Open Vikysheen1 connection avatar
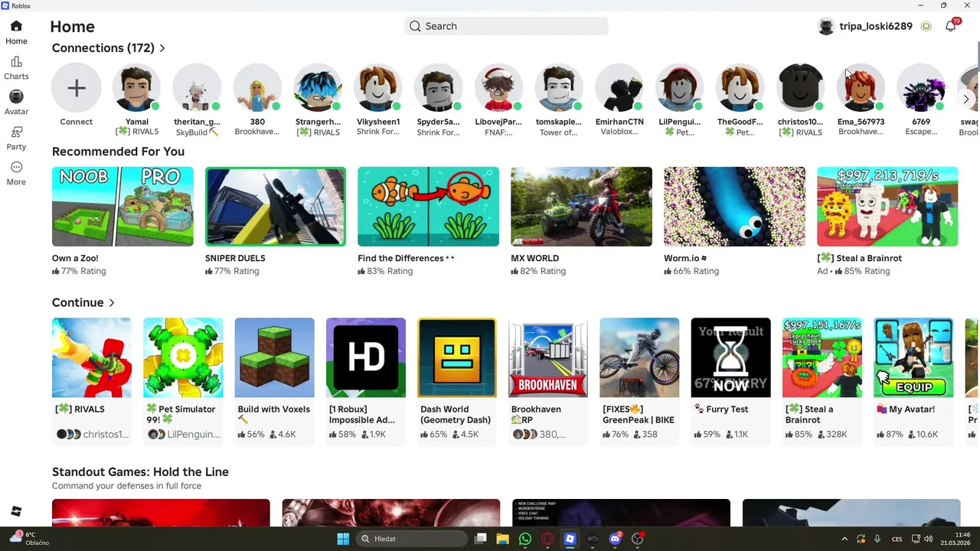This screenshot has height=551, width=980. [x=378, y=88]
